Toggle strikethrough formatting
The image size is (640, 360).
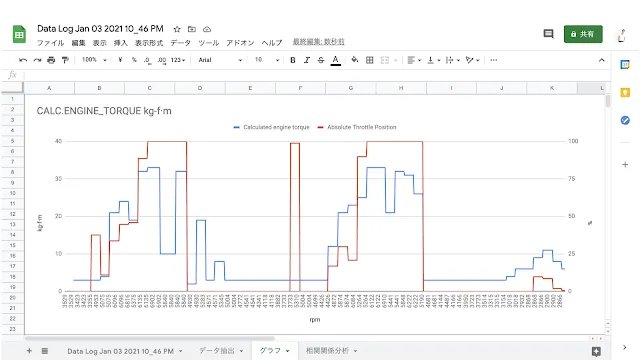pos(321,60)
